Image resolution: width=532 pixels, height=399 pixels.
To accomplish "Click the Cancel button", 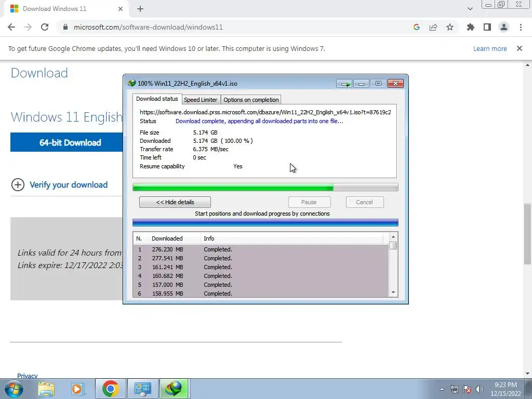I will 365,202.
